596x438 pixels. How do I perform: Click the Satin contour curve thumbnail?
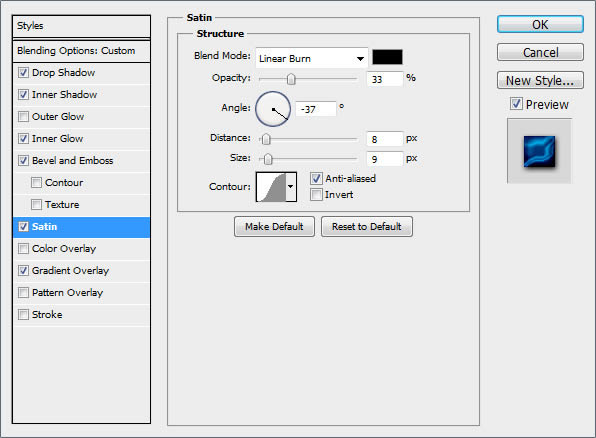coord(271,187)
